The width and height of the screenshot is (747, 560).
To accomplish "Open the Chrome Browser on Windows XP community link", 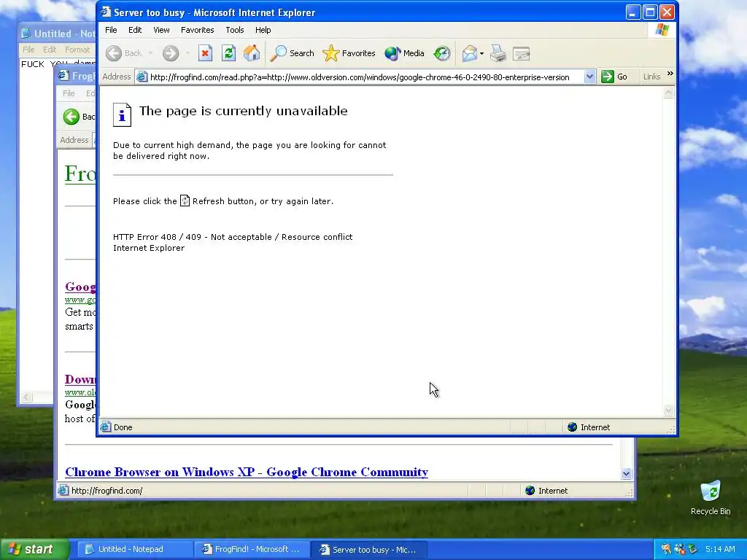I will coord(247,472).
